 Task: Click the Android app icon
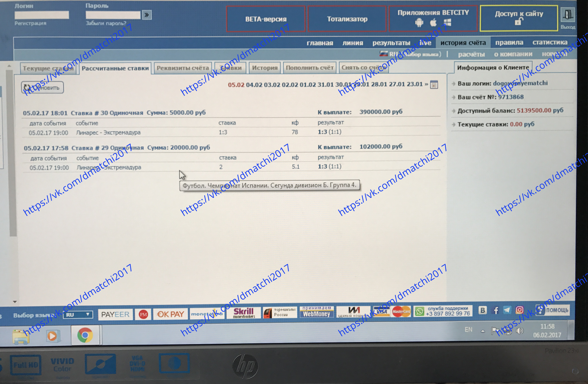(419, 23)
